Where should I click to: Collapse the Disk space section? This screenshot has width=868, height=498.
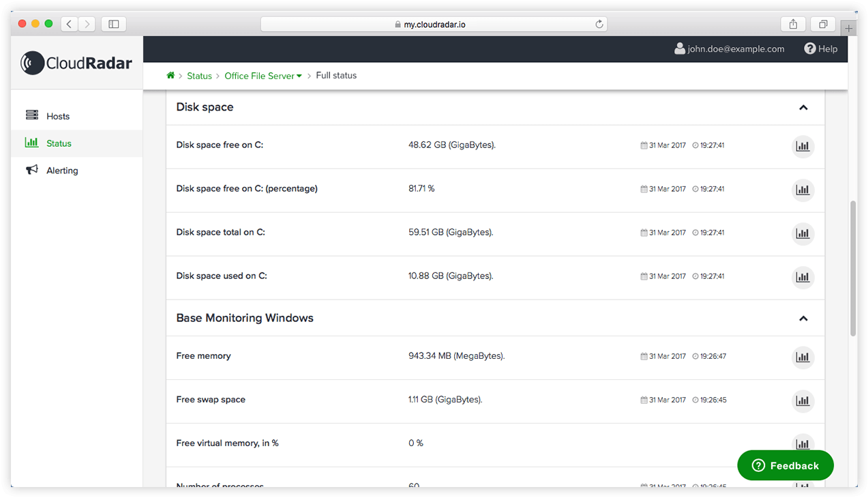tap(803, 107)
